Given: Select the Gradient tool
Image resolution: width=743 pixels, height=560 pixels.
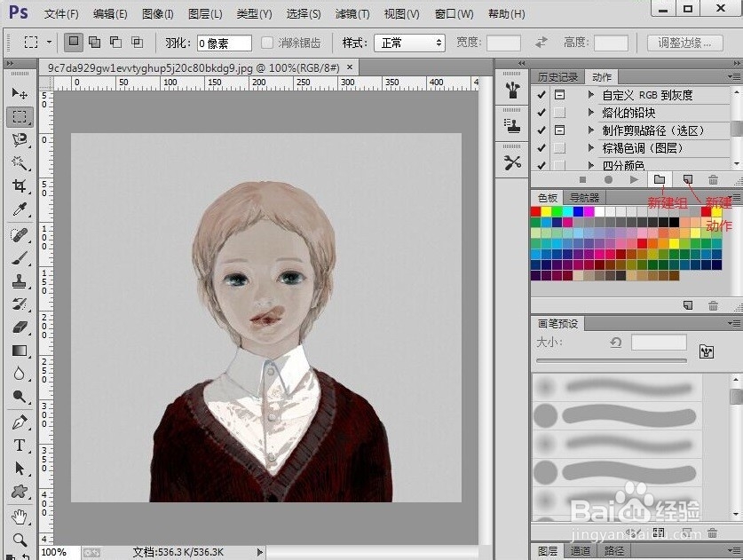Looking at the screenshot, I should click(x=20, y=351).
